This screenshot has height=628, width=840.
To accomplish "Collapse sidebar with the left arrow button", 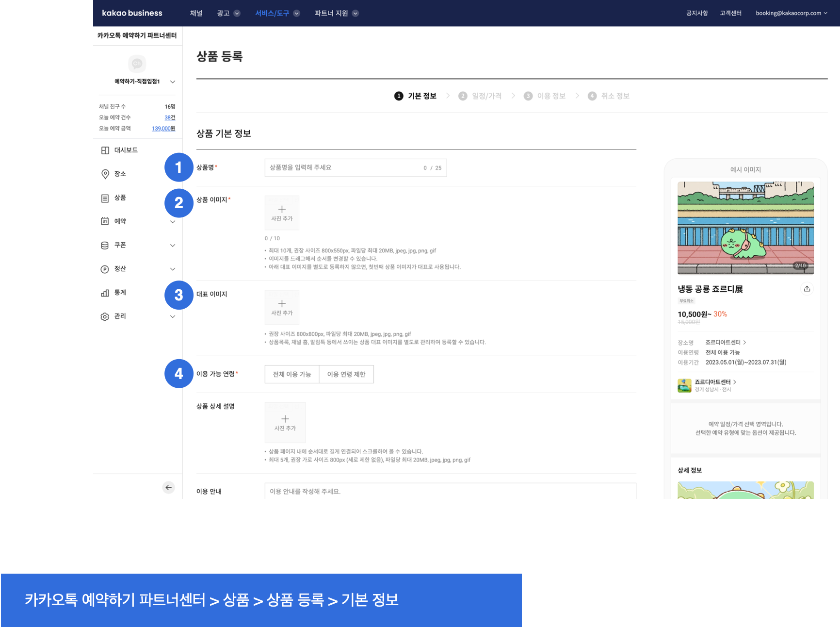I will 168,487.
